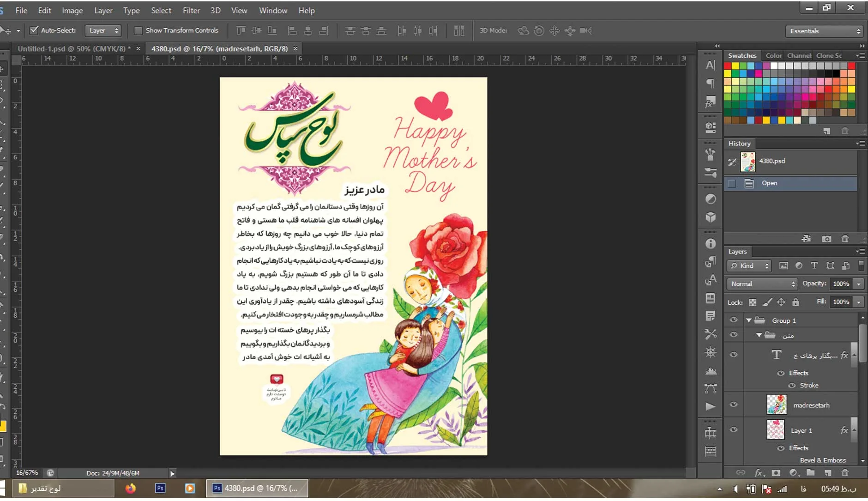Delete layer using Layers panel trash icon

click(844, 472)
